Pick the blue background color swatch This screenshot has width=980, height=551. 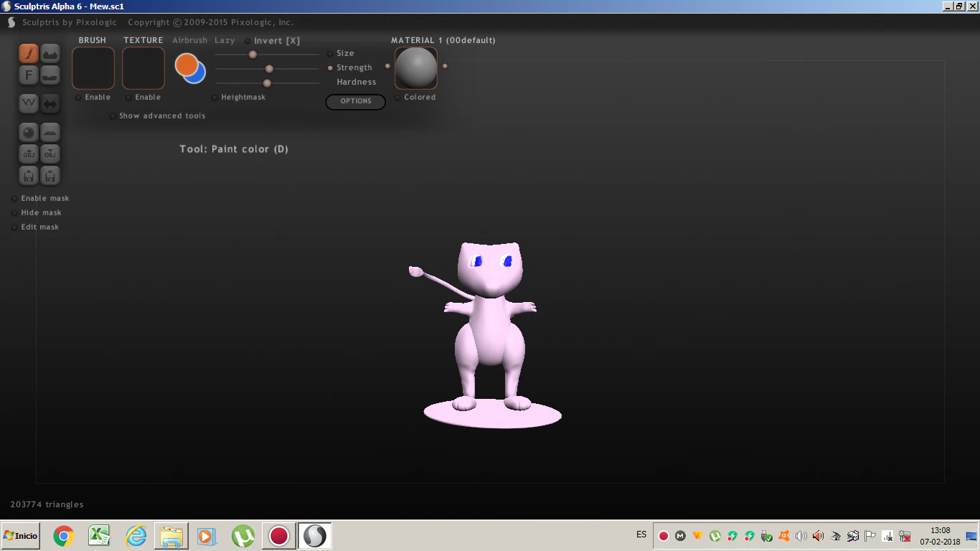pos(198,75)
